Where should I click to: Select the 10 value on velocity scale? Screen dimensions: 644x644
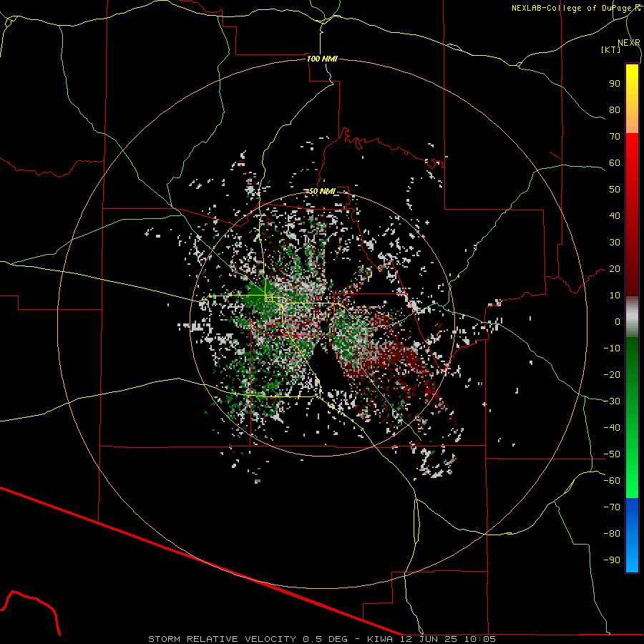click(x=615, y=296)
